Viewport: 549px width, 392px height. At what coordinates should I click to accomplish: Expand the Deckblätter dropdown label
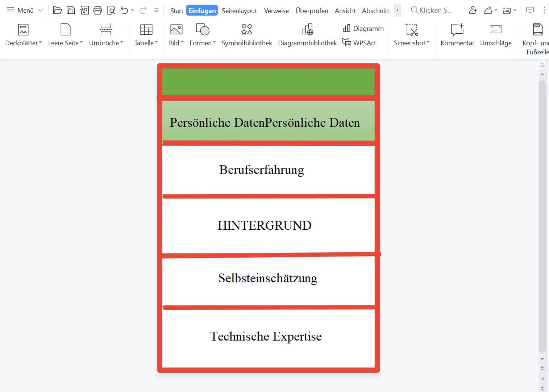[24, 43]
